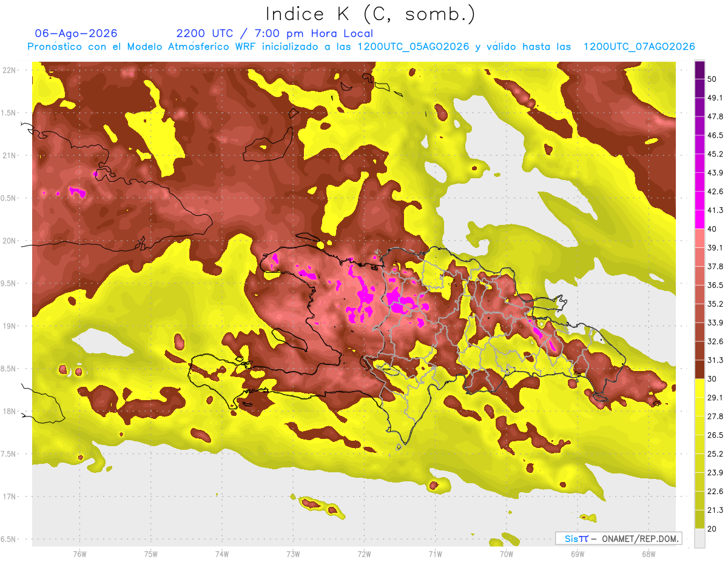Image resolution: width=728 pixels, height=562 pixels.
Task: Click the '75W' longitude label
Action: (150, 554)
